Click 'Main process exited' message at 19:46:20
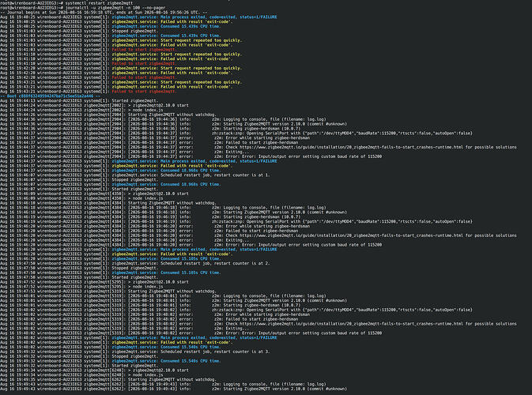The width and height of the screenshot is (532, 395). (x=218, y=249)
